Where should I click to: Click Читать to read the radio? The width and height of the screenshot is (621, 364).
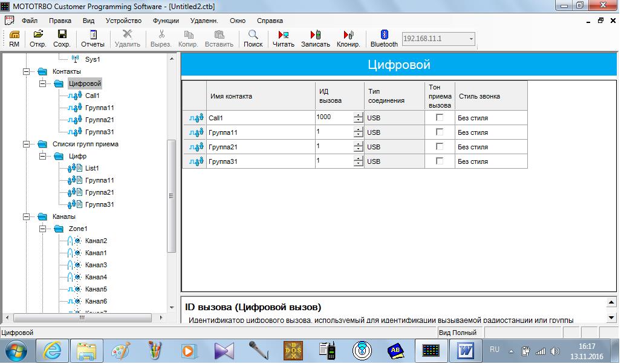283,39
